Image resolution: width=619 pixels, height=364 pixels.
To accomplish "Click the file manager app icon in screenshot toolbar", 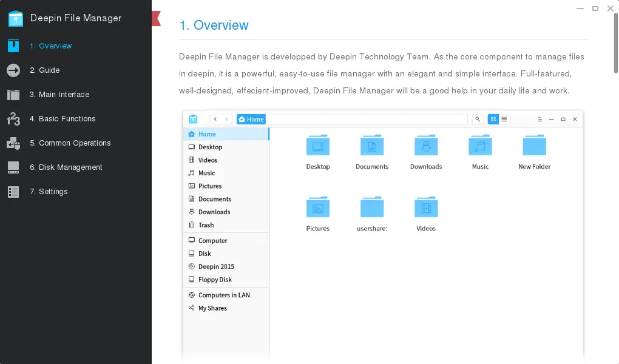I will [193, 119].
